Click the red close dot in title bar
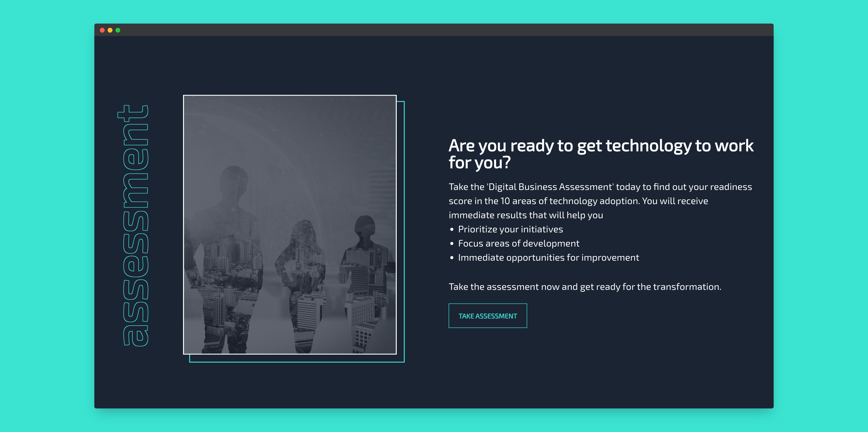Viewport: 868px width, 432px height. pyautogui.click(x=102, y=30)
